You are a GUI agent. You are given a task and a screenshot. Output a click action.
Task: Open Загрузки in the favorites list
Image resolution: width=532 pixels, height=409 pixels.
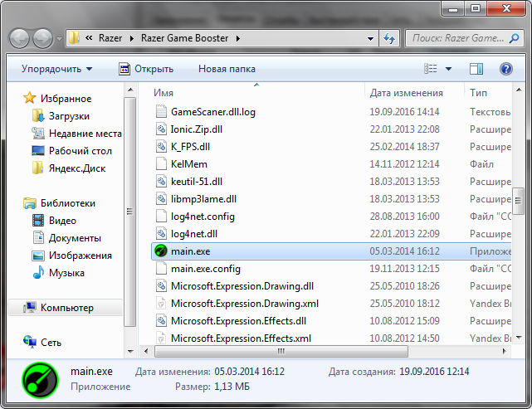pyautogui.click(x=69, y=116)
